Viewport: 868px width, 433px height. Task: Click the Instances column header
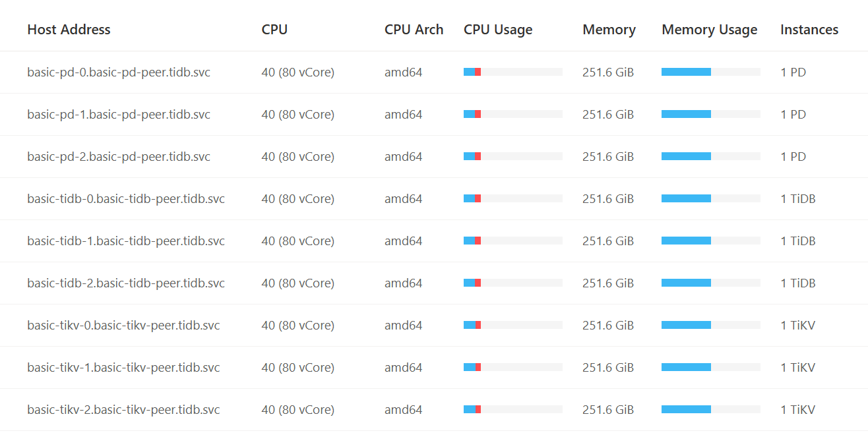coord(809,30)
